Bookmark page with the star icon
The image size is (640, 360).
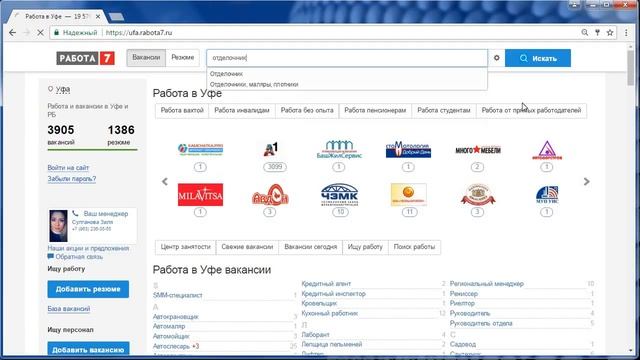tap(610, 33)
